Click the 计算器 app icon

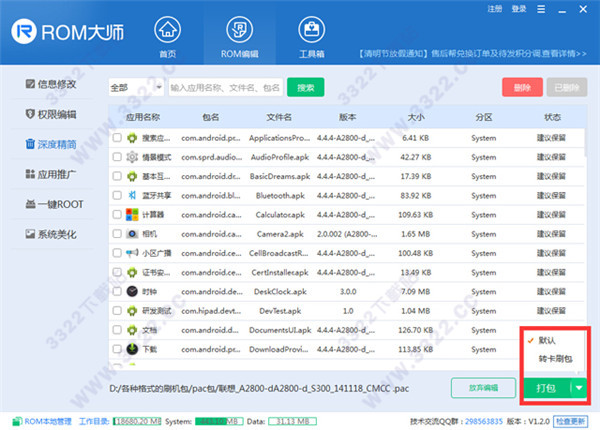click(131, 214)
